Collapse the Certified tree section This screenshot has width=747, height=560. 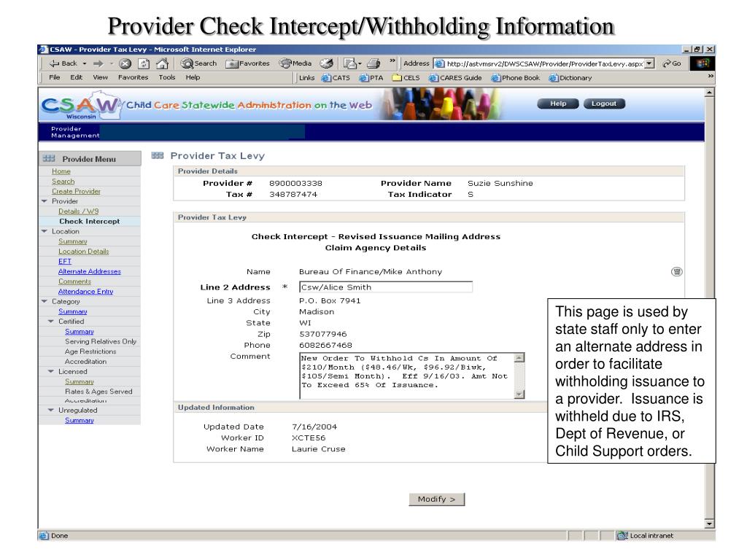(52, 322)
